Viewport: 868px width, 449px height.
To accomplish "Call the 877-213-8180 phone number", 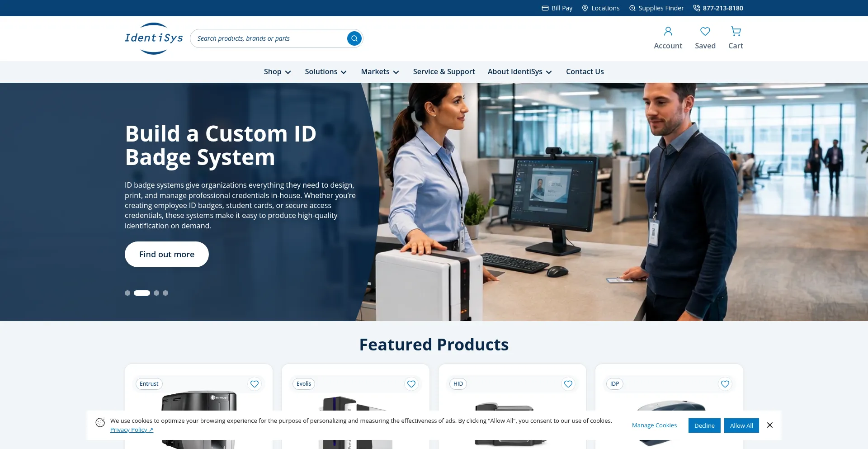I will 723,8.
